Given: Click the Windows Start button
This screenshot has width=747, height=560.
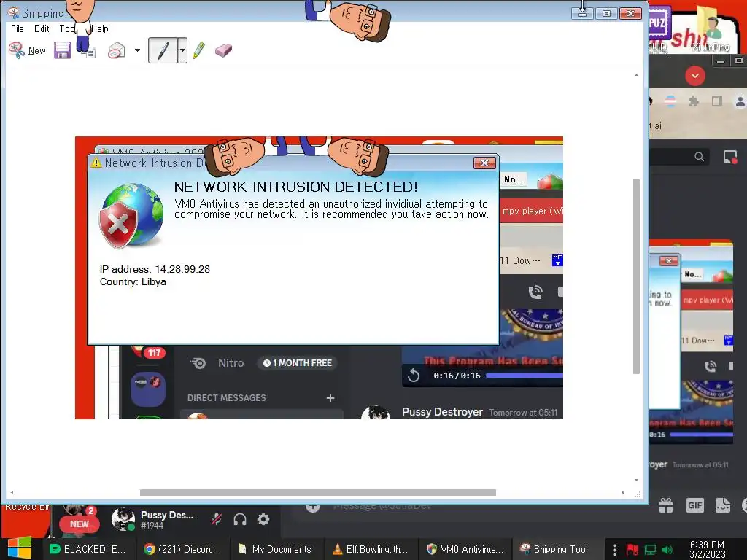Looking at the screenshot, I should pos(20,548).
